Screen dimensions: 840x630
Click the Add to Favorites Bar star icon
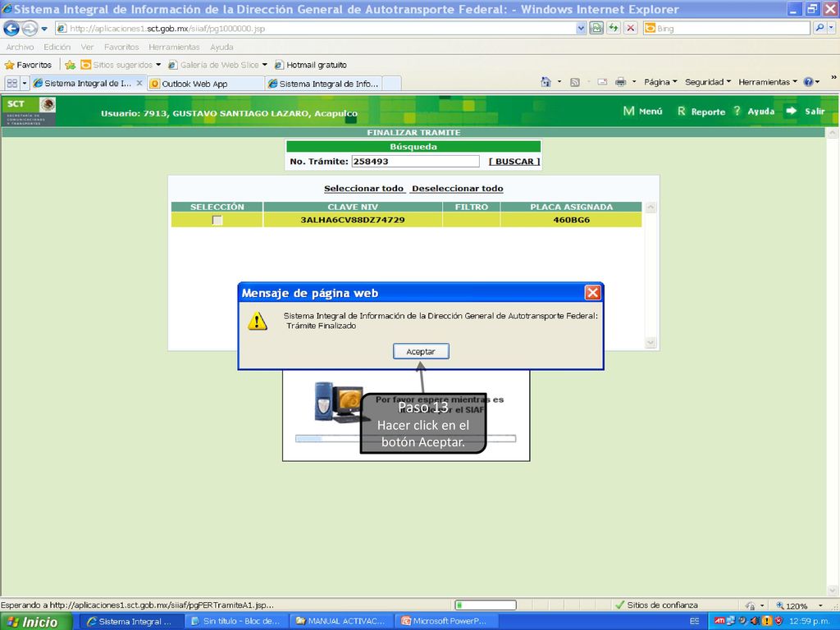71,65
